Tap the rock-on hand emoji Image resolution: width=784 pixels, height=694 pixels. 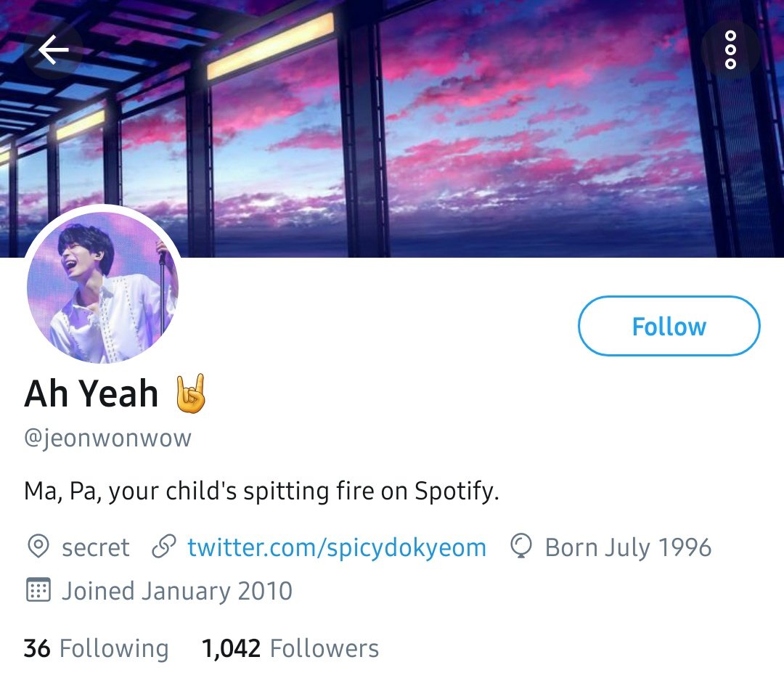point(190,393)
